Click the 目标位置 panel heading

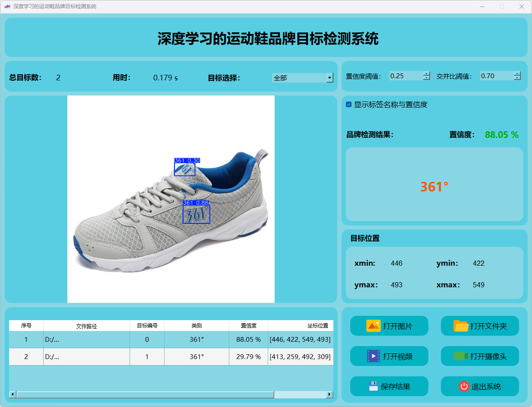tap(365, 238)
